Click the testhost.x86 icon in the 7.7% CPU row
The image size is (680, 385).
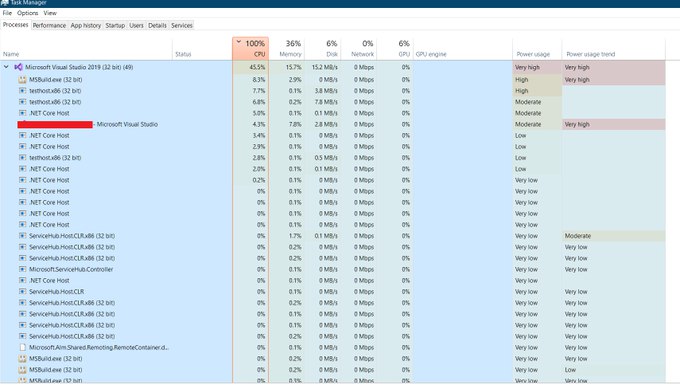[x=23, y=91]
